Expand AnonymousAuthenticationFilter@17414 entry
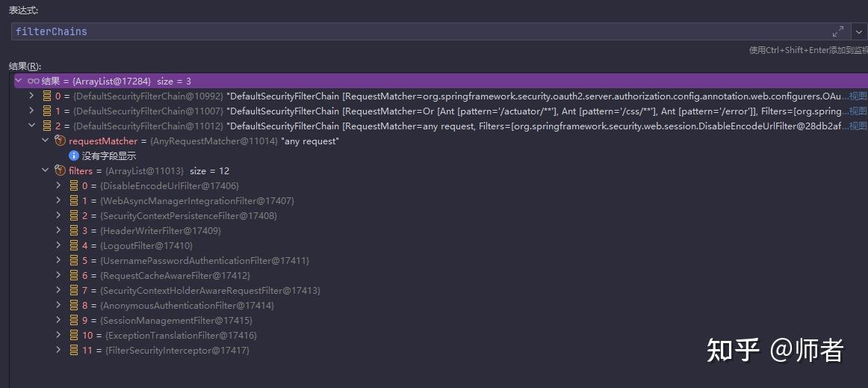 point(59,306)
